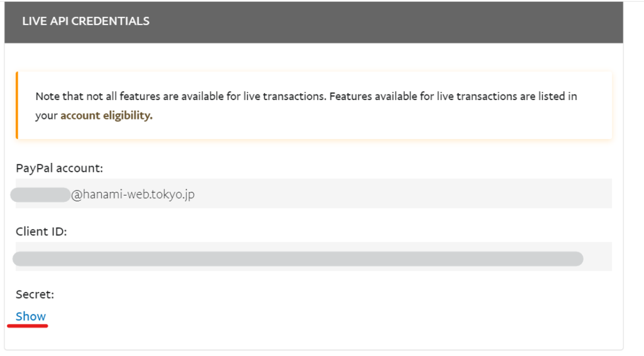Click the @hanami-web.tokyo.jp domain text
Image resolution: width=644 pixels, height=356 pixels.
click(x=133, y=194)
